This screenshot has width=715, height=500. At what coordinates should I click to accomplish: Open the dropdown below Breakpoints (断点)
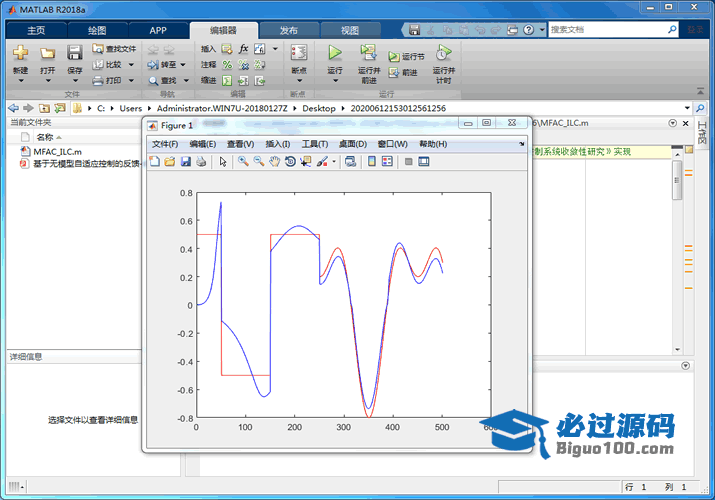point(299,81)
